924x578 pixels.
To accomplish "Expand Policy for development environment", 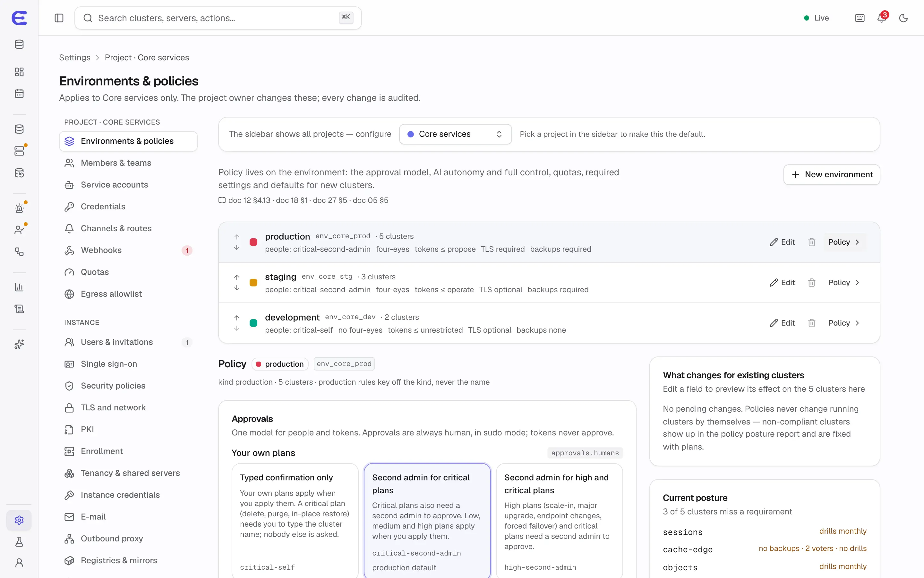I will (x=844, y=323).
